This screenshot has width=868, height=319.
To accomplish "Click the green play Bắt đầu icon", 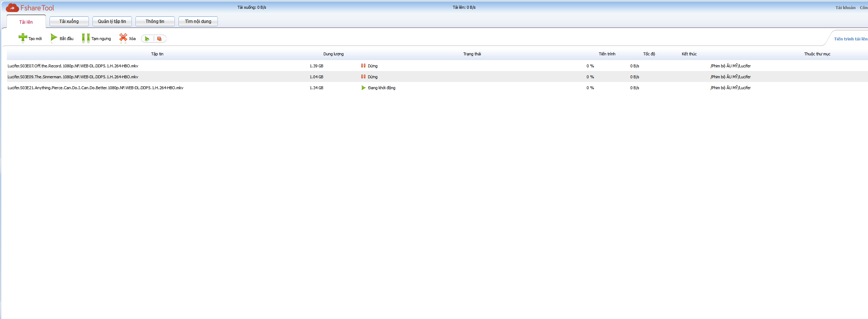I will (54, 37).
